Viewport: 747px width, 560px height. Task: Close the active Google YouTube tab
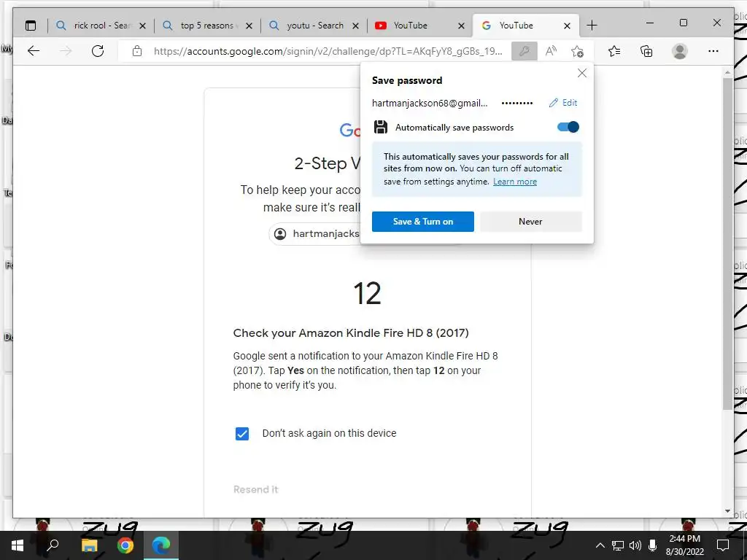tap(567, 26)
